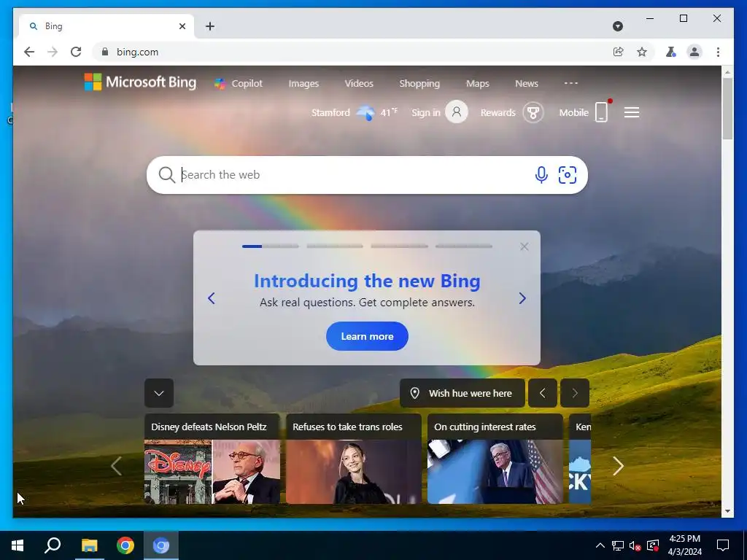Focus the Search the web field
The width and height of the screenshot is (747, 560).
click(x=352, y=175)
